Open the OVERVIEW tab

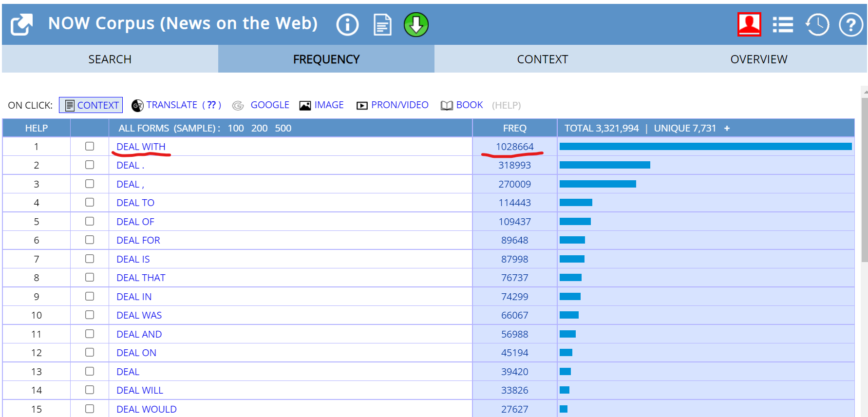(758, 59)
